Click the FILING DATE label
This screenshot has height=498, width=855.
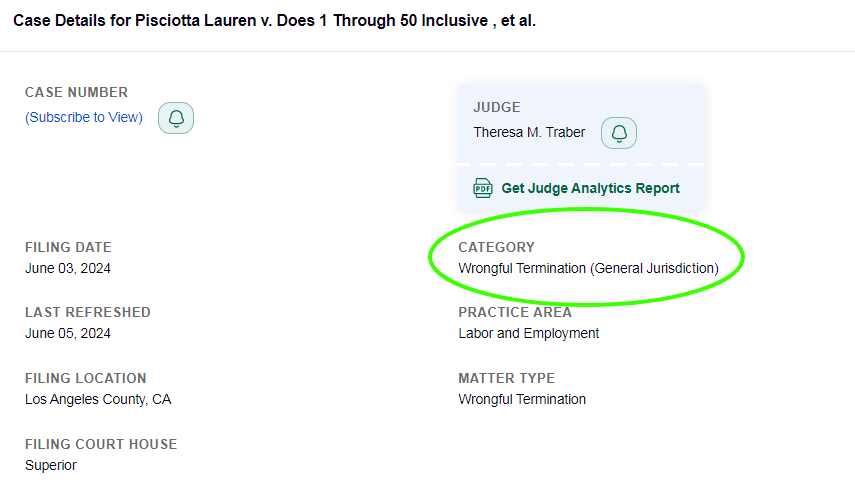tap(68, 248)
